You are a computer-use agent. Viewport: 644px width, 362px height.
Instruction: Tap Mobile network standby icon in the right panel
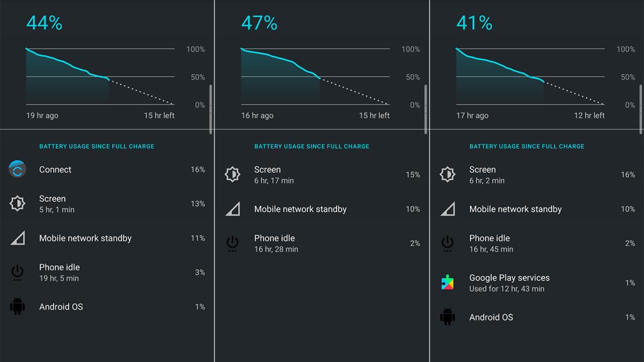[x=448, y=209]
